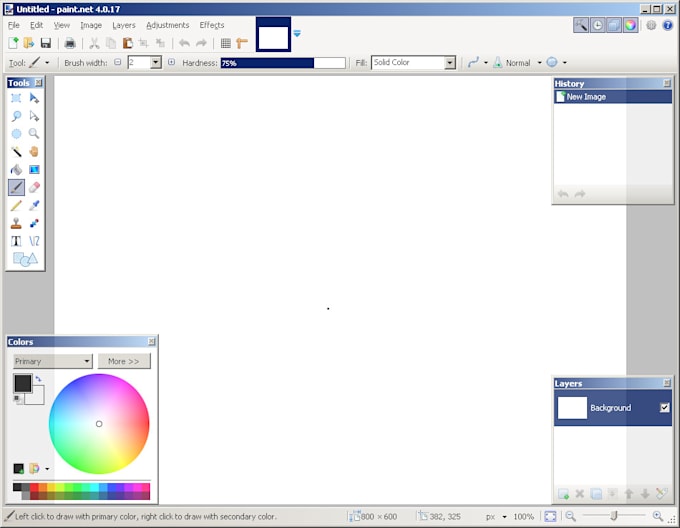Select the Lasso Select tool
Image resolution: width=680 pixels, height=528 pixels.
click(16, 116)
